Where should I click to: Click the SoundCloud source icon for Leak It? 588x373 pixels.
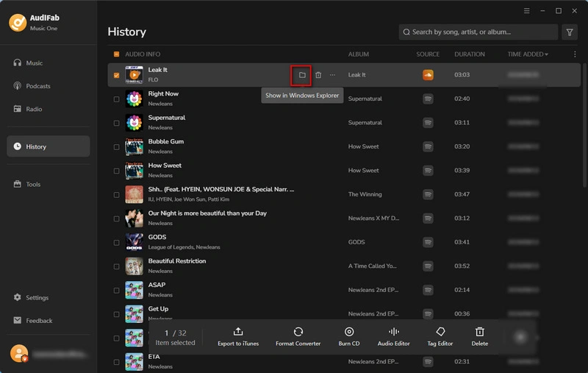point(428,75)
